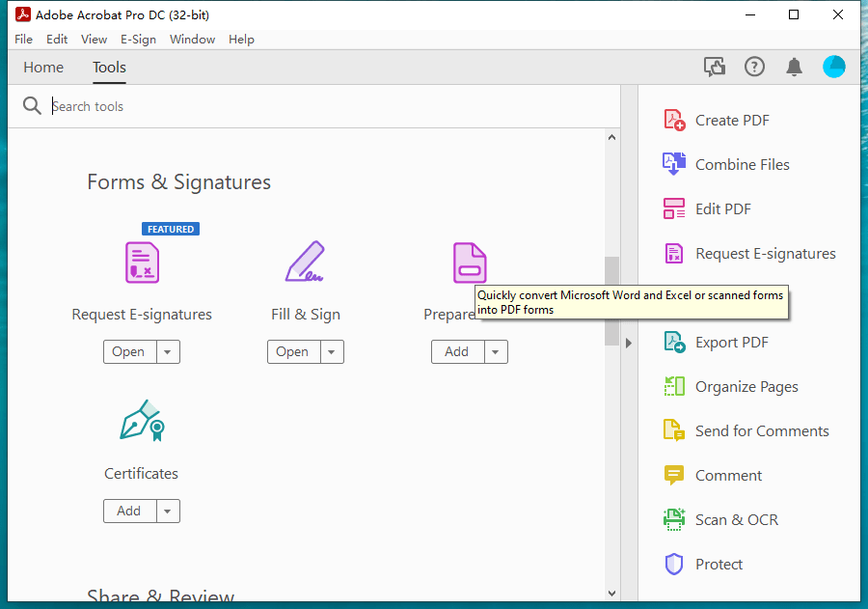Click Scan & OCR label in right pane
Screen dimensions: 868x609
737,520
